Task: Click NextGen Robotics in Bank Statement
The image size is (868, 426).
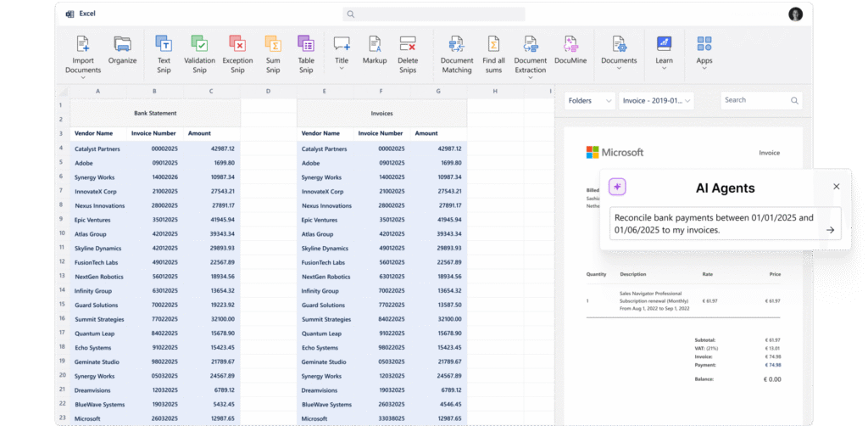Action: click(x=98, y=277)
